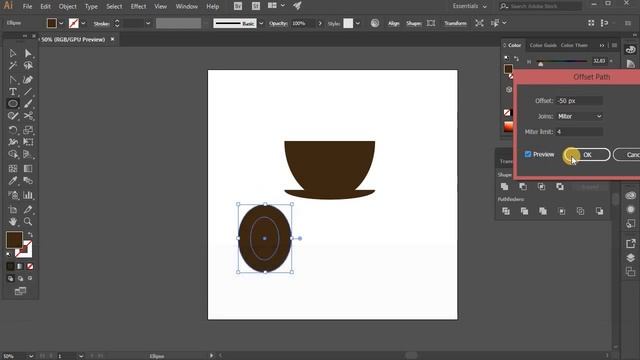
Task: Click the Minus Front shape mode icon
Action: [523, 187]
